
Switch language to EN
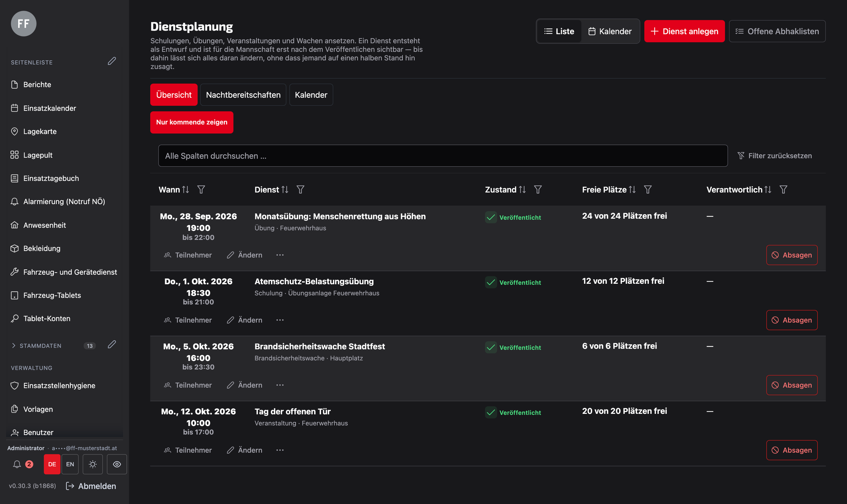coord(70,464)
